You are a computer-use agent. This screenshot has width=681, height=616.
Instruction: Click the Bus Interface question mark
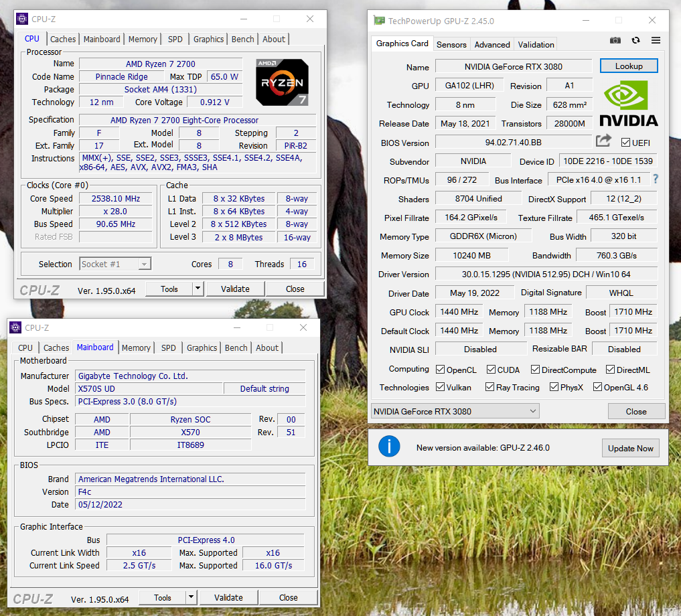656,179
